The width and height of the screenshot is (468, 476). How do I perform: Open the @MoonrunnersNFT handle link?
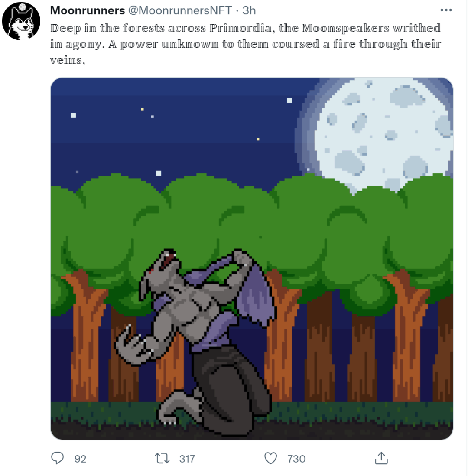(180, 10)
